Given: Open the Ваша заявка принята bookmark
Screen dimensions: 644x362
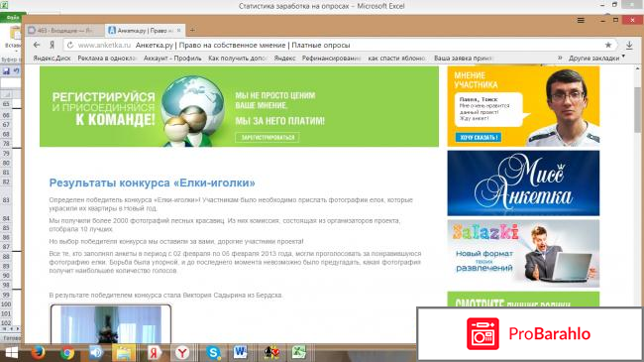Looking at the screenshot, I should tap(464, 59).
